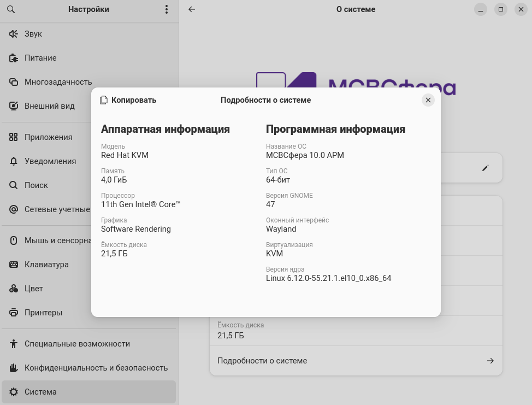Go back using the arrow button
The height and width of the screenshot is (405, 532).
(192, 9)
